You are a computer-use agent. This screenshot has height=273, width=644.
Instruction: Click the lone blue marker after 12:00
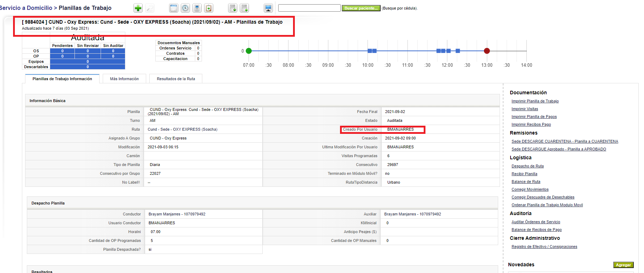pos(458,51)
